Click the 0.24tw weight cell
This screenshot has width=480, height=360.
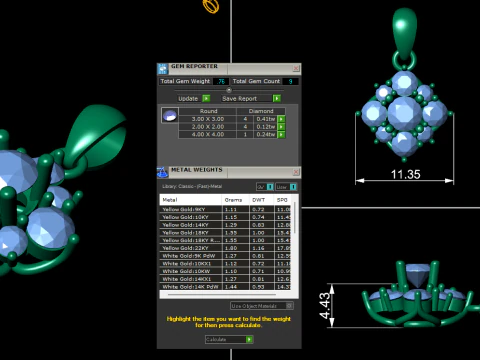coord(266,134)
